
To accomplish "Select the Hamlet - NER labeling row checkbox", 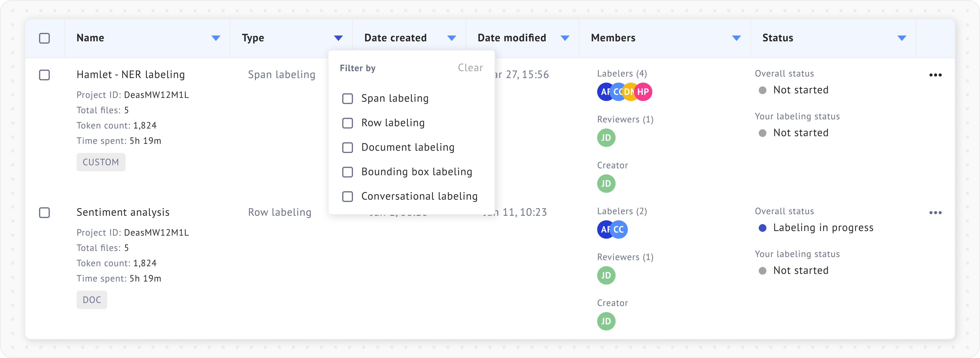I will (x=44, y=75).
